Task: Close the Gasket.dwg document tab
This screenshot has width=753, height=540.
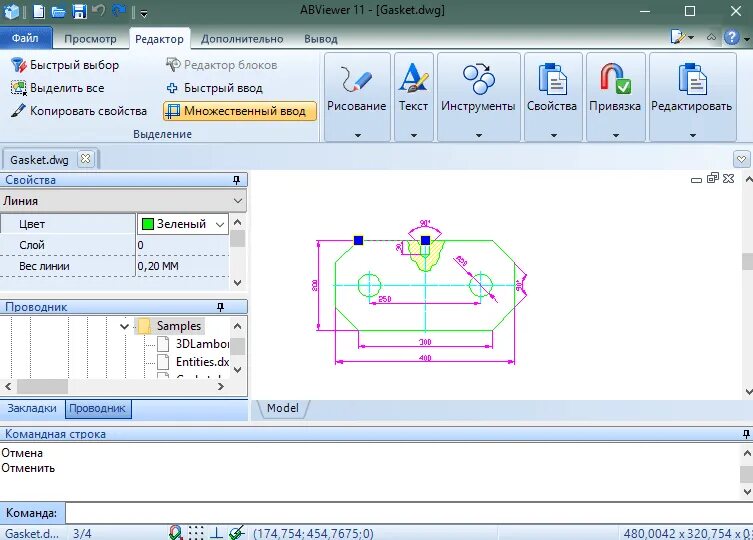Action: (x=85, y=158)
